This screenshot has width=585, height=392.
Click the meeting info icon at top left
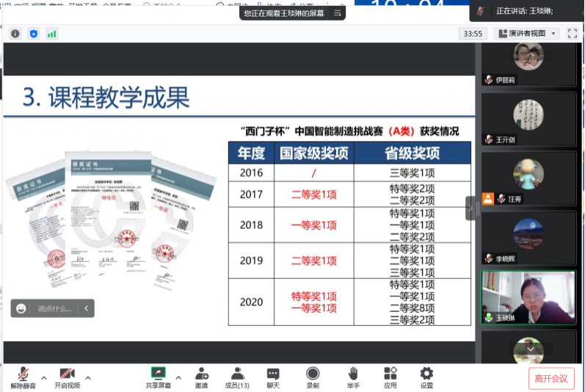pos(15,34)
